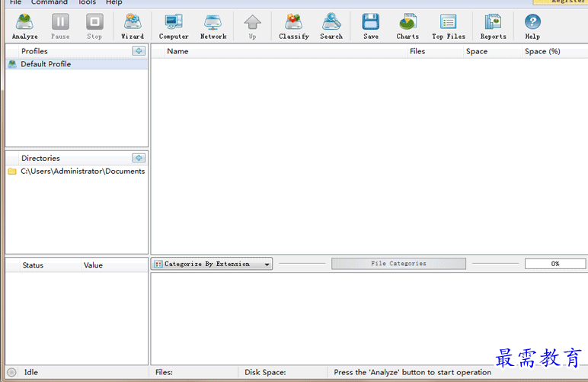The image size is (588, 382).
Task: Click the File Categories bar
Action: click(398, 264)
